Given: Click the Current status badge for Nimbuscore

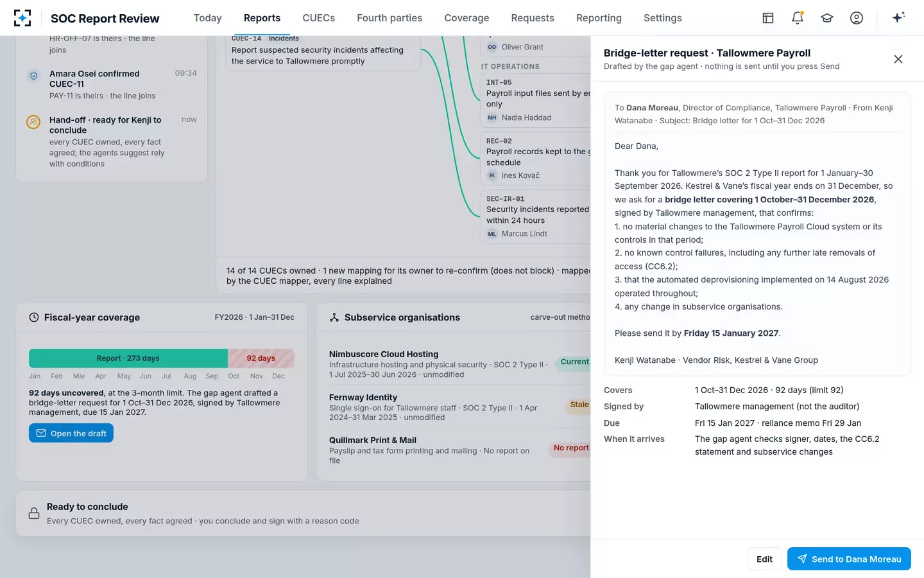Looking at the screenshot, I should coord(574,362).
